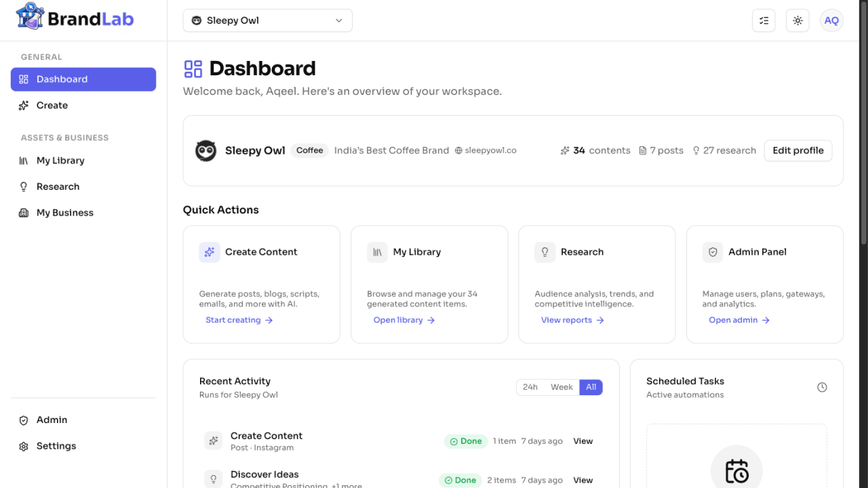Viewport: 868px width, 488px height.
Task: Click the Create Content sparkle icon card
Action: click(x=210, y=252)
